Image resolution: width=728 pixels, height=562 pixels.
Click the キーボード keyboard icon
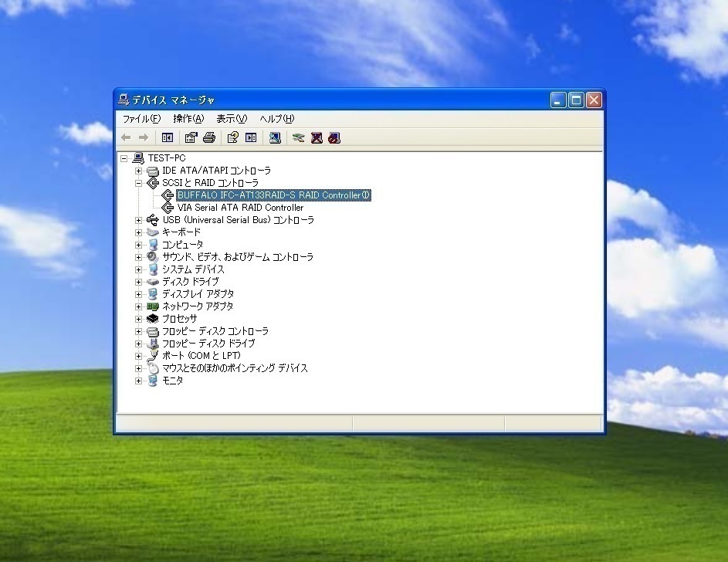(153, 232)
